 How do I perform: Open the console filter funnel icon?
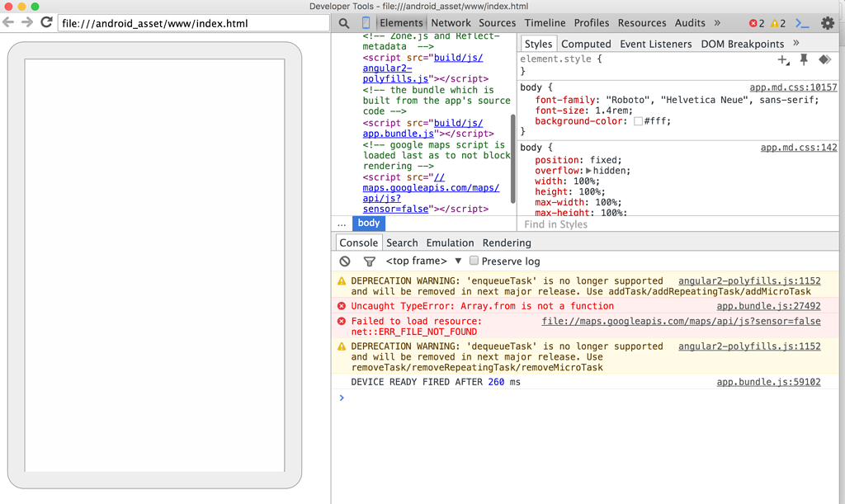coord(368,261)
